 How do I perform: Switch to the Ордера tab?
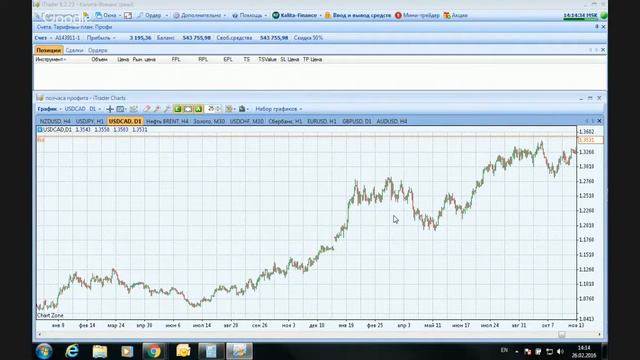[98, 50]
